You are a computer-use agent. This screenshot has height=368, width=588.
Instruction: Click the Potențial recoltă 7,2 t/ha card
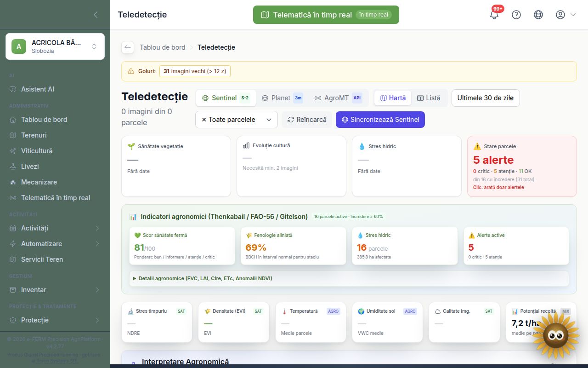pyautogui.click(x=541, y=322)
